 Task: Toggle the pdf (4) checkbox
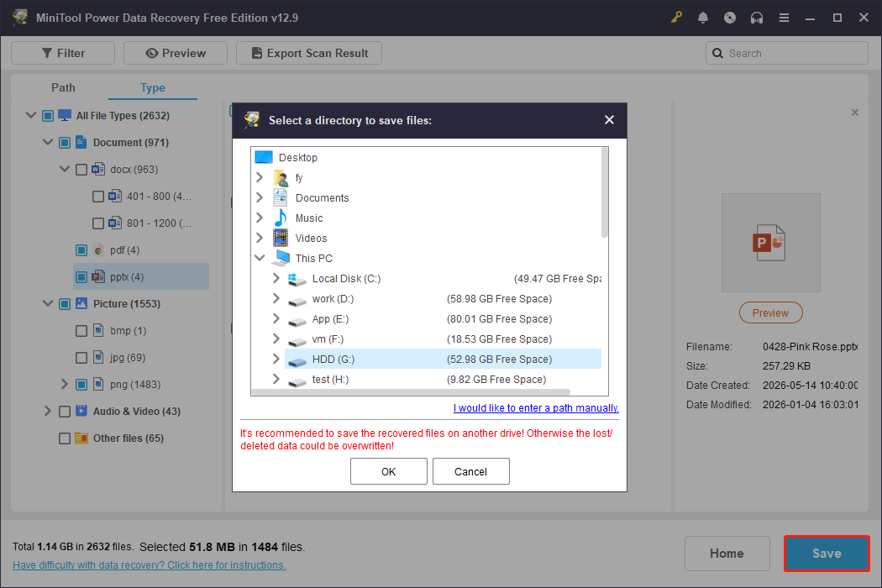(81, 249)
